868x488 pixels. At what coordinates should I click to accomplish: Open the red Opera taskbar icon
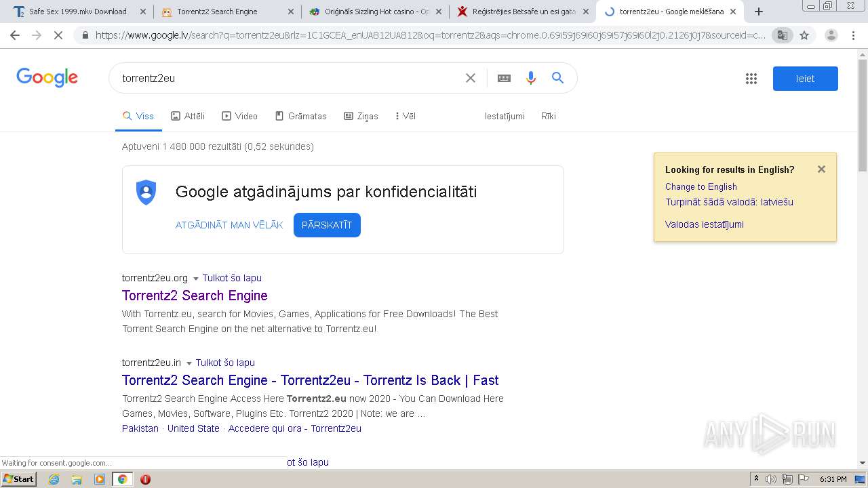coord(145,479)
